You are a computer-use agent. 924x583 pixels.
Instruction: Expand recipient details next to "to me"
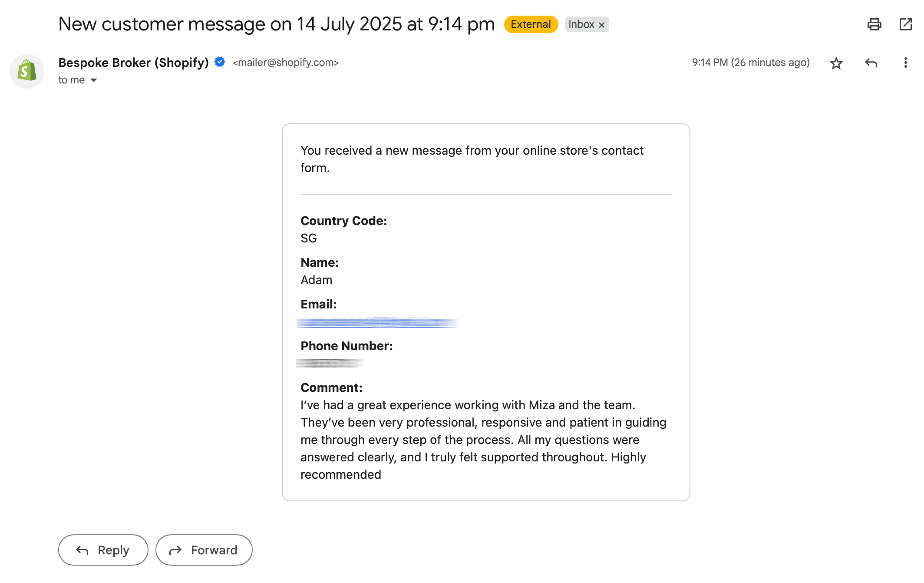94,80
